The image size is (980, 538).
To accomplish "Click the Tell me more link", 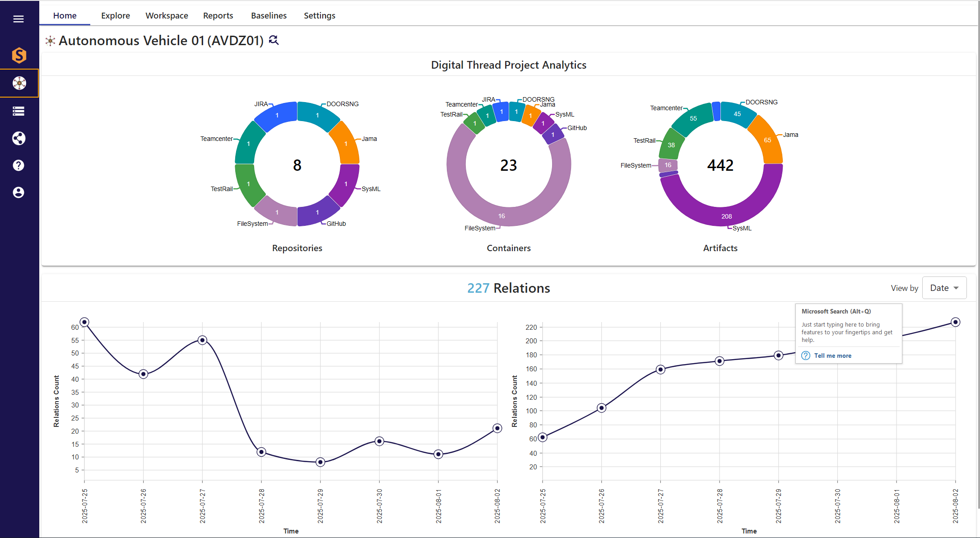I will click(x=832, y=356).
